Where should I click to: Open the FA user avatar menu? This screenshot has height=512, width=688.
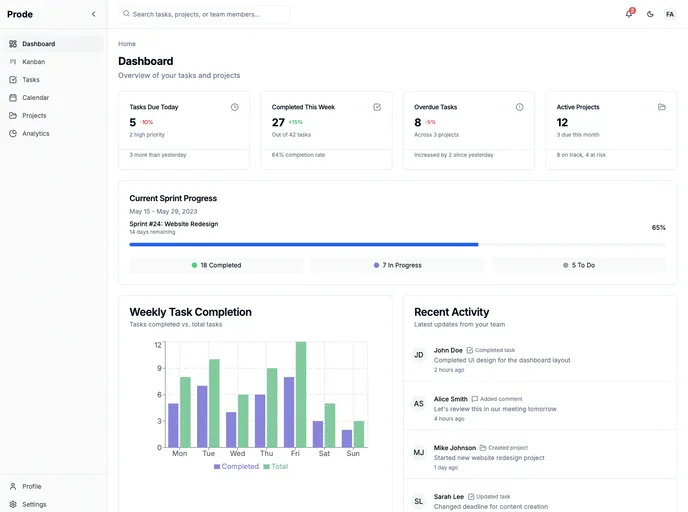(x=670, y=14)
